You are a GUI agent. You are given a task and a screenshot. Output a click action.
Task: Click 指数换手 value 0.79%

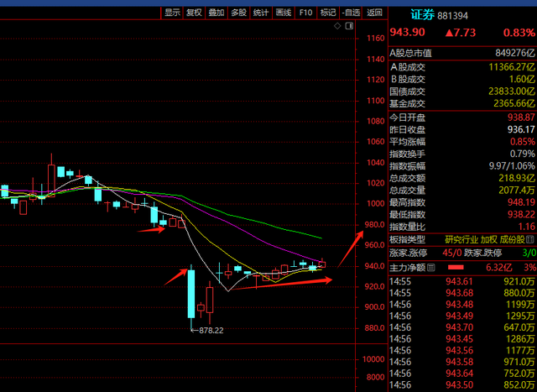point(522,154)
